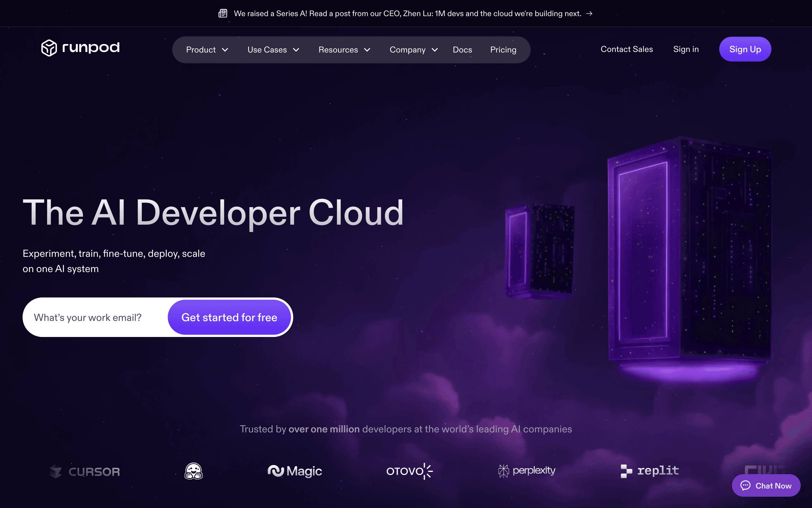812x508 pixels.
Task: Read the Series A announcement post
Action: pyautogui.click(x=405, y=14)
